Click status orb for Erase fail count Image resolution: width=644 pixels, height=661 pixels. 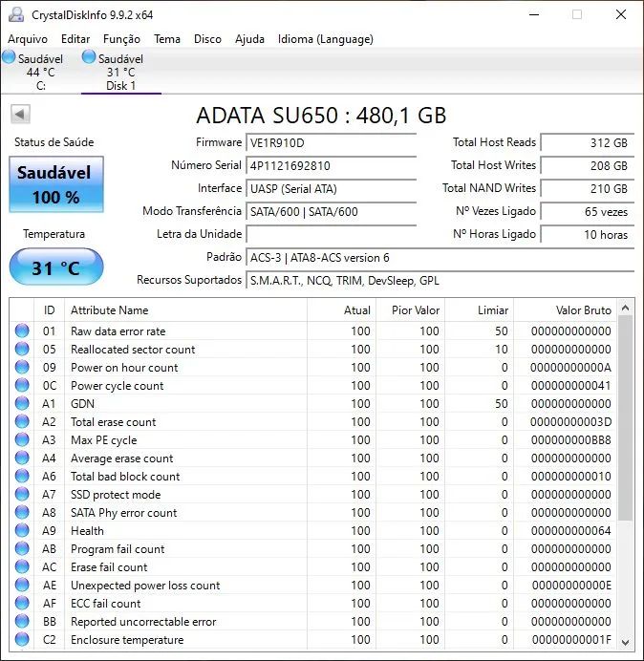[x=22, y=566]
